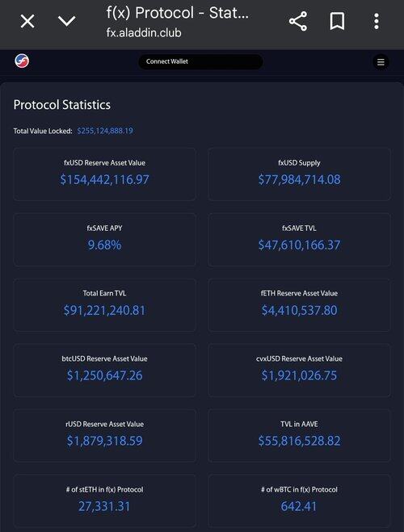Select the # of stETH in f(x) Protocol card
This screenshot has width=404, height=532.
[x=104, y=501]
